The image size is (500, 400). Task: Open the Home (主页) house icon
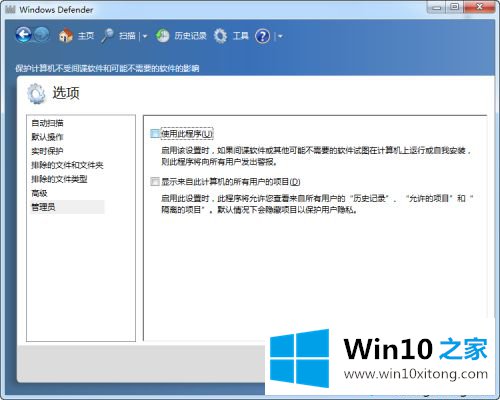66,35
